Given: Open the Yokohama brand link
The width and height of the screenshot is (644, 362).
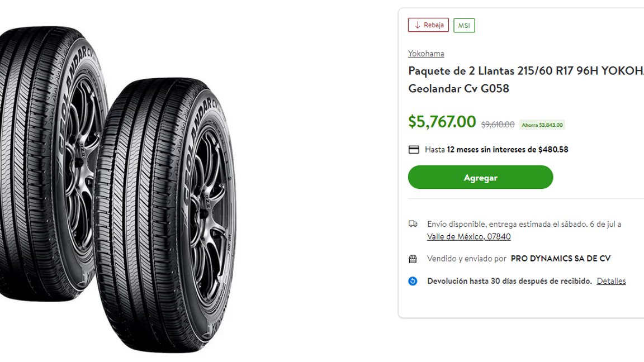Looking at the screenshot, I should tap(426, 53).
